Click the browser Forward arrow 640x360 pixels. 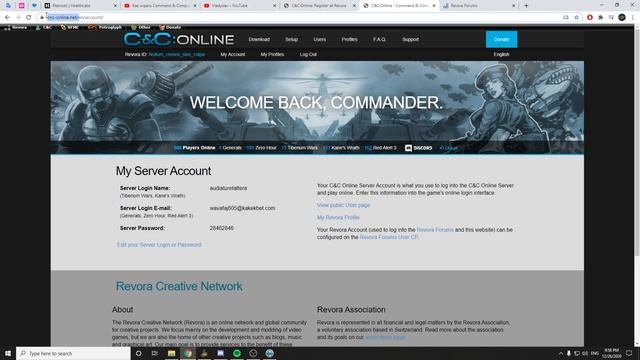[x=18, y=18]
